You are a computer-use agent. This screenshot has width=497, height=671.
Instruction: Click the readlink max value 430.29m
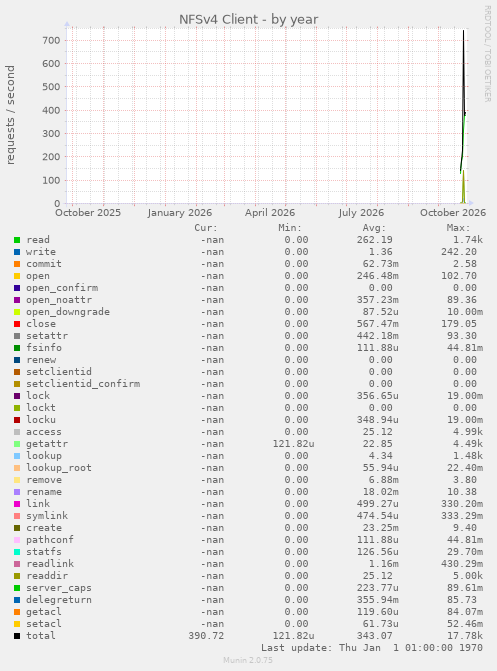click(x=462, y=564)
